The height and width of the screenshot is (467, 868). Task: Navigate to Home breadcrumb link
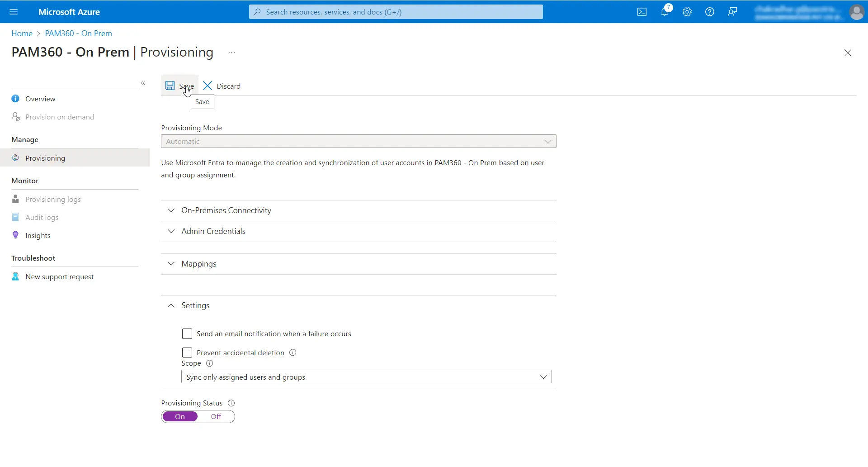pyautogui.click(x=22, y=33)
